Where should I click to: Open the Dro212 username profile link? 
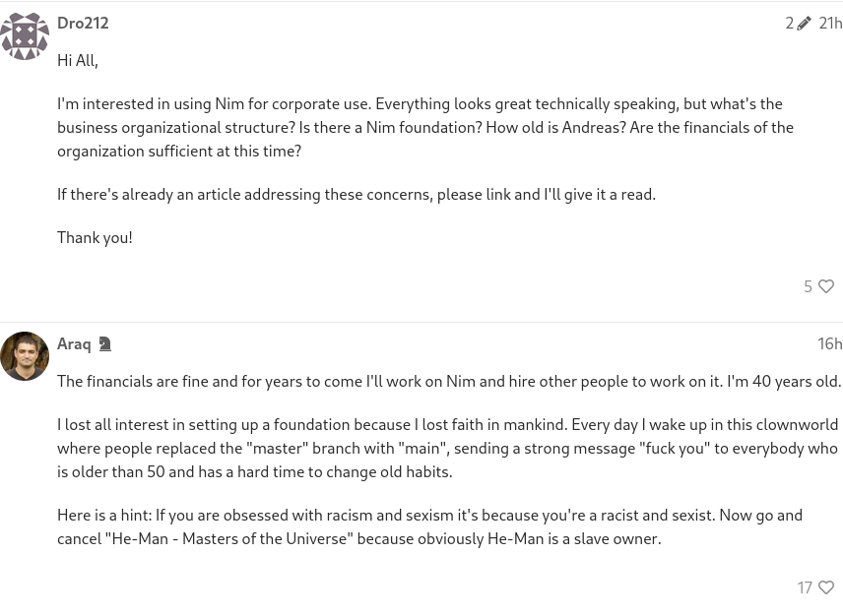click(83, 23)
